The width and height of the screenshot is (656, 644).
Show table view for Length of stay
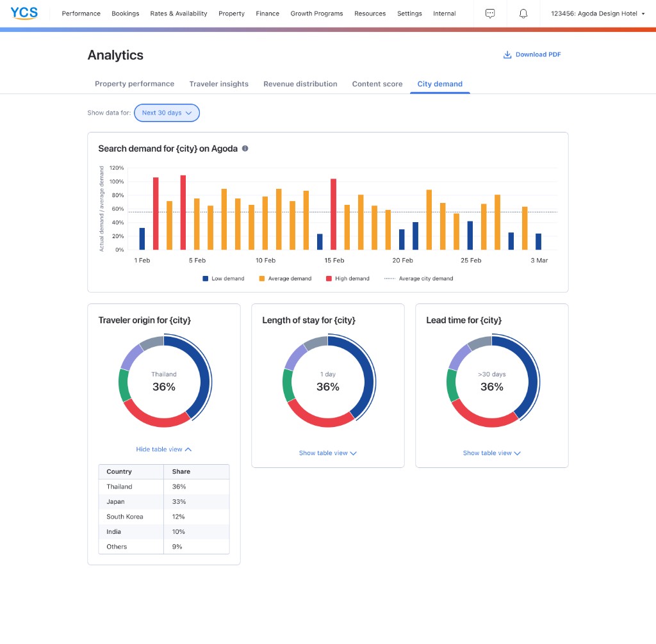click(x=327, y=453)
